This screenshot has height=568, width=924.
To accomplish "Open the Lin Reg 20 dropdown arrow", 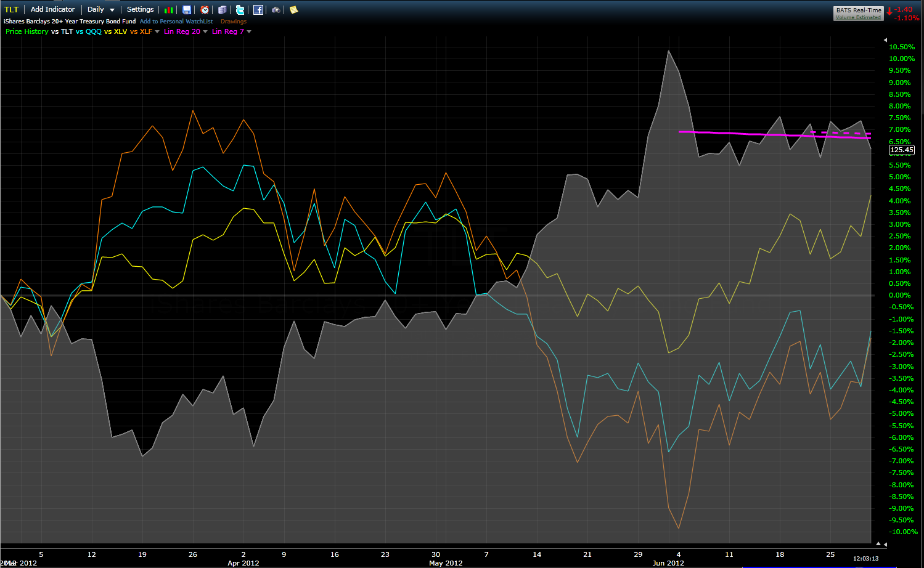I will 205,31.
